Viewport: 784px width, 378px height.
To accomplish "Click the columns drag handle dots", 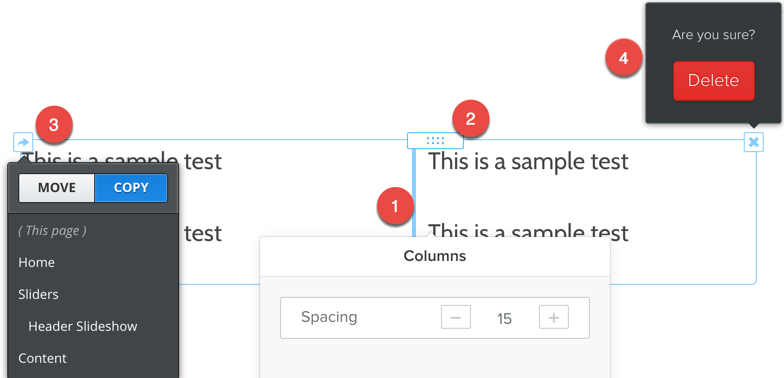I will pyautogui.click(x=435, y=140).
